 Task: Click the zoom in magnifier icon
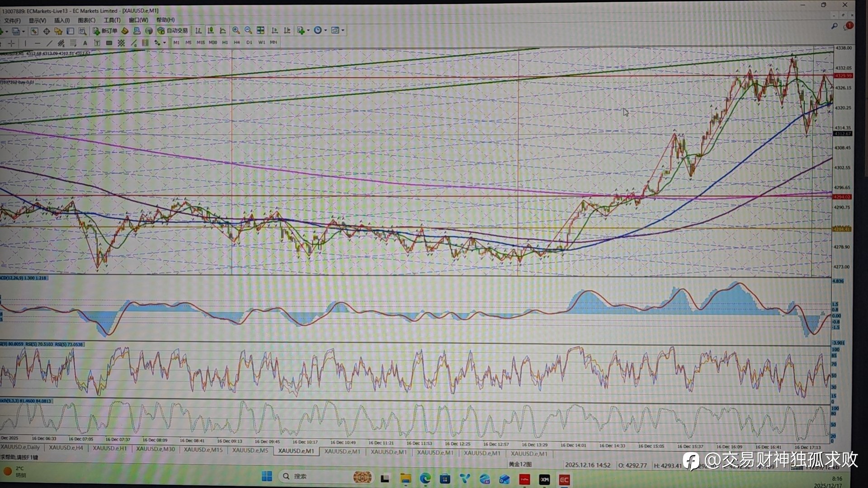(x=236, y=30)
